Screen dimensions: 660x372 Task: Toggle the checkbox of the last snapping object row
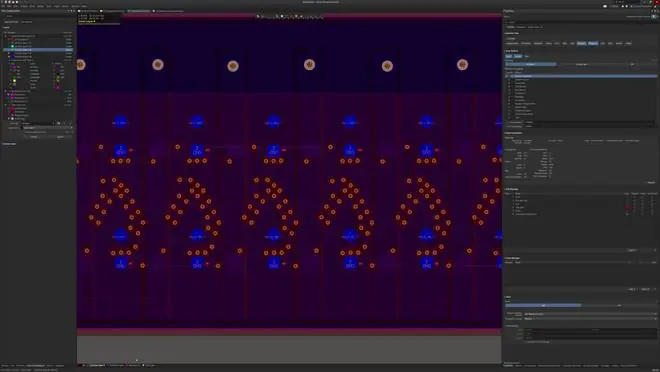[509, 117]
